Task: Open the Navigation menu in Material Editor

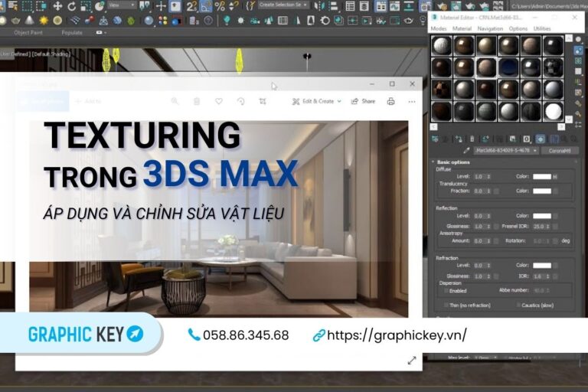Action: [x=490, y=28]
